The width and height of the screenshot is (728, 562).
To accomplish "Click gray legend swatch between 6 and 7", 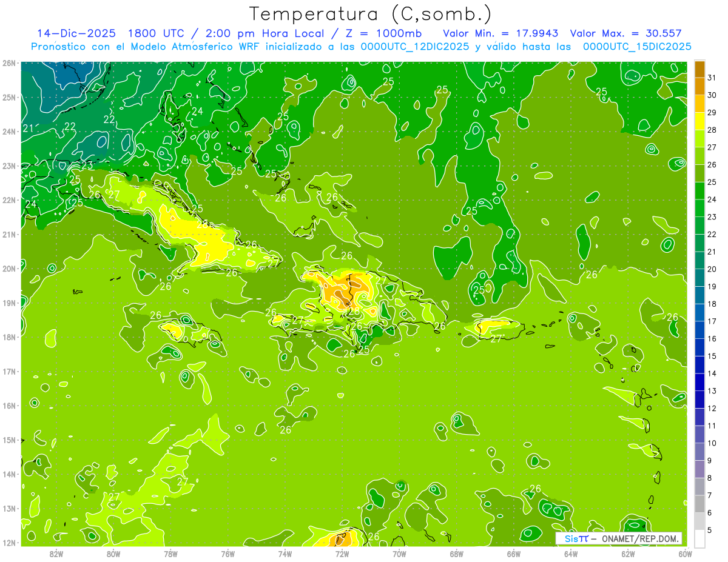I will click(699, 504).
